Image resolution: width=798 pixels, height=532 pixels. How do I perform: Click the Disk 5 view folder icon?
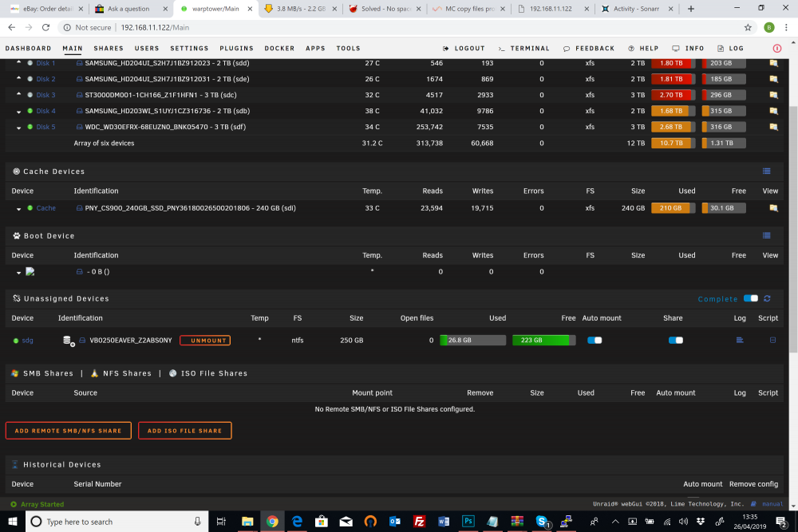[773, 127]
